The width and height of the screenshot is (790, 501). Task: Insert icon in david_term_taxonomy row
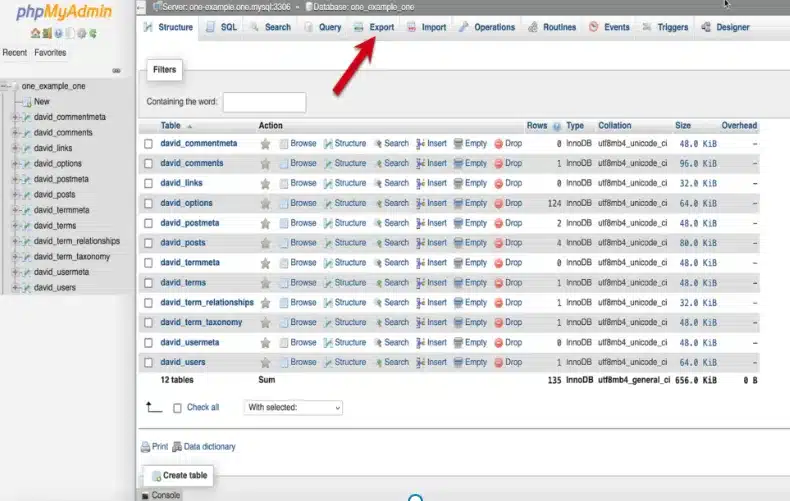pyautogui.click(x=420, y=323)
